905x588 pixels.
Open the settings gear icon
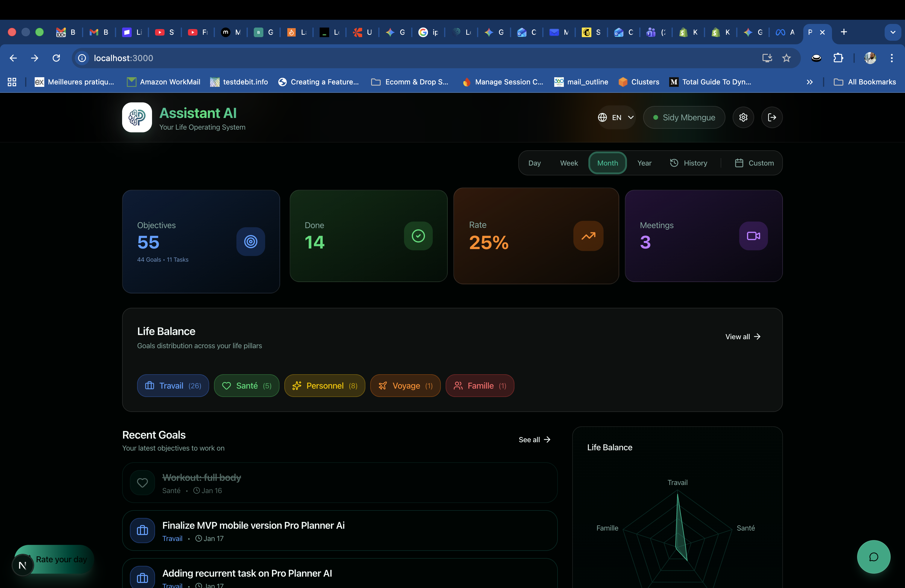tap(743, 117)
